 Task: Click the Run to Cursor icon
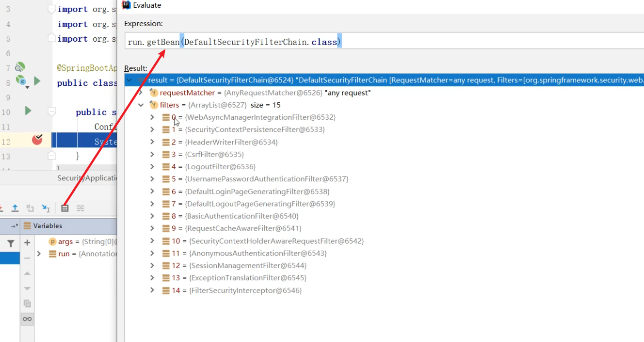pyautogui.click(x=46, y=208)
